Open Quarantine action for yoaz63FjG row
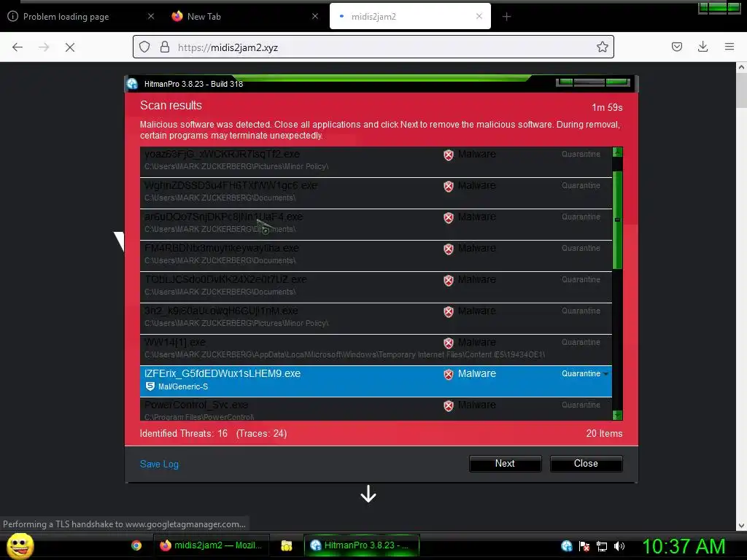The image size is (747, 560). [581, 155]
